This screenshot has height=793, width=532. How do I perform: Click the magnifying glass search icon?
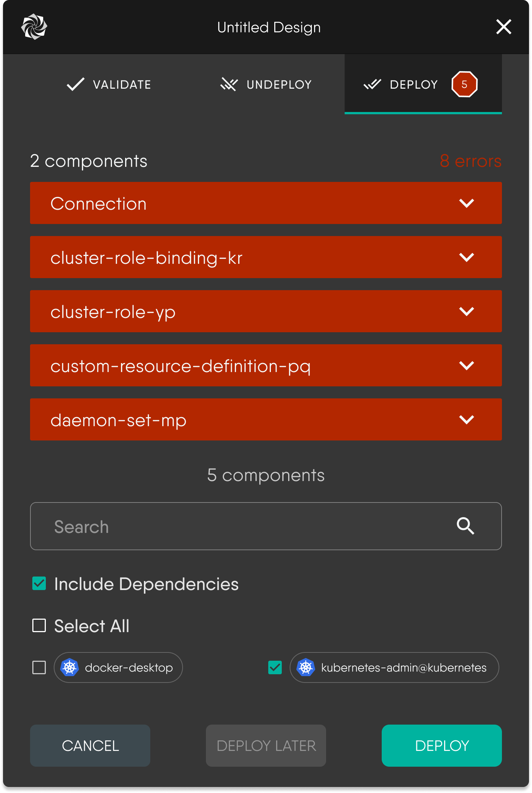[x=466, y=526]
